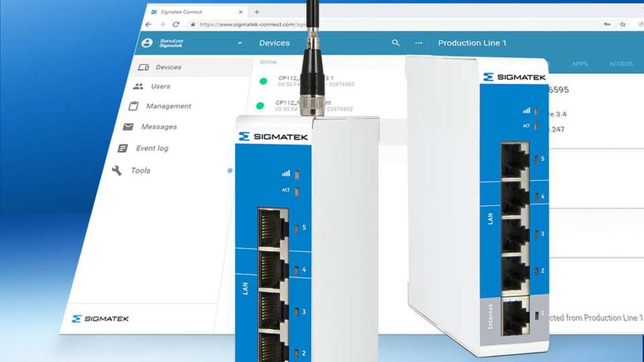The height and width of the screenshot is (362, 644).
Task: Click the Online section label
Action: (268, 62)
